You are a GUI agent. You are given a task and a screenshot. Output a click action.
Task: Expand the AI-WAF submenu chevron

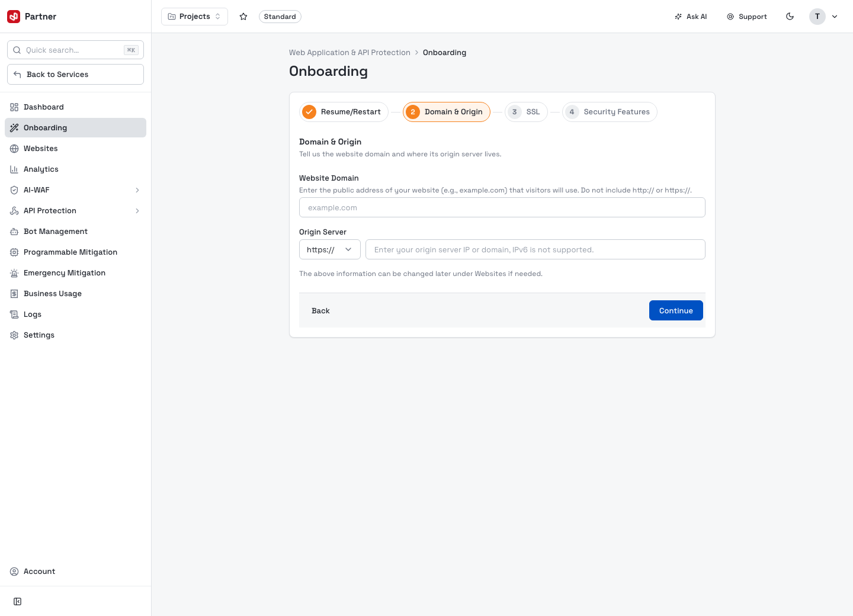click(137, 190)
